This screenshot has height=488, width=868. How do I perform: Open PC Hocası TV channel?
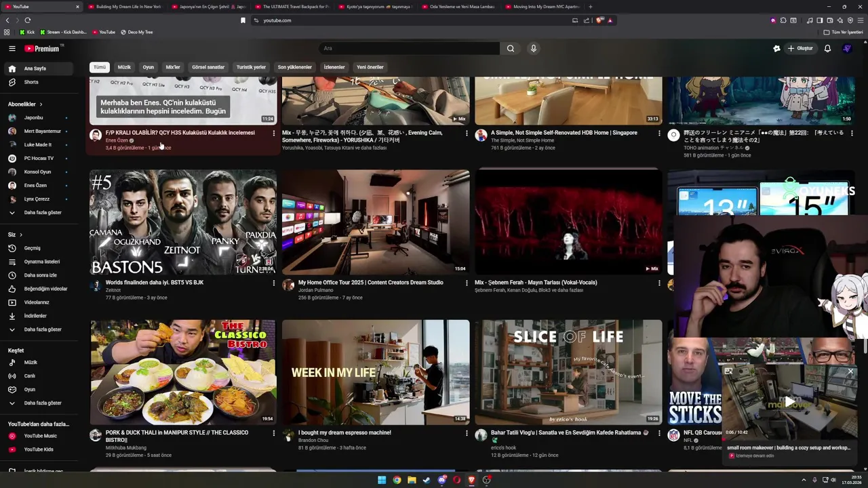pyautogui.click(x=37, y=159)
